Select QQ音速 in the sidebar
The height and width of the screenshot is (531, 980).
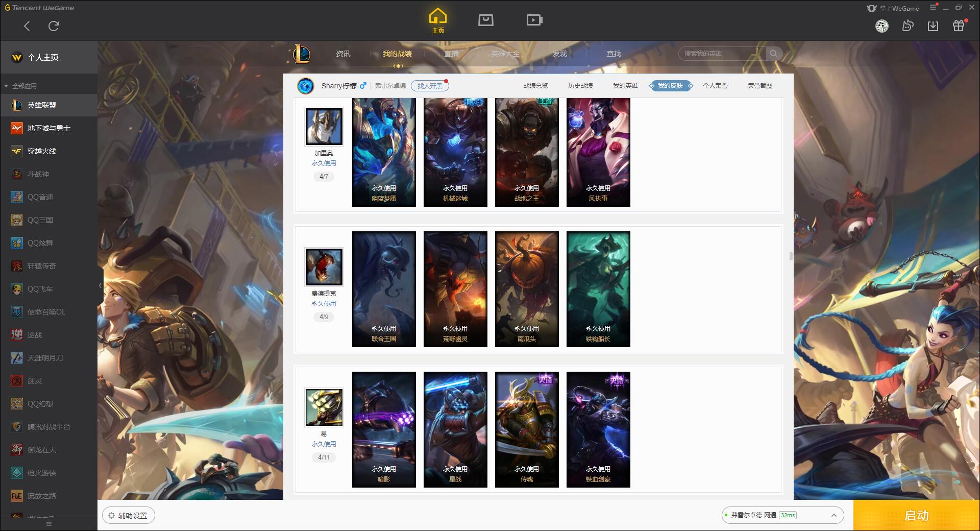[48, 197]
